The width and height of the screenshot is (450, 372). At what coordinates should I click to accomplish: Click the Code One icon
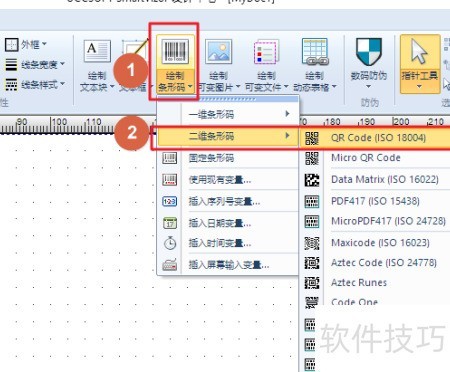(311, 302)
